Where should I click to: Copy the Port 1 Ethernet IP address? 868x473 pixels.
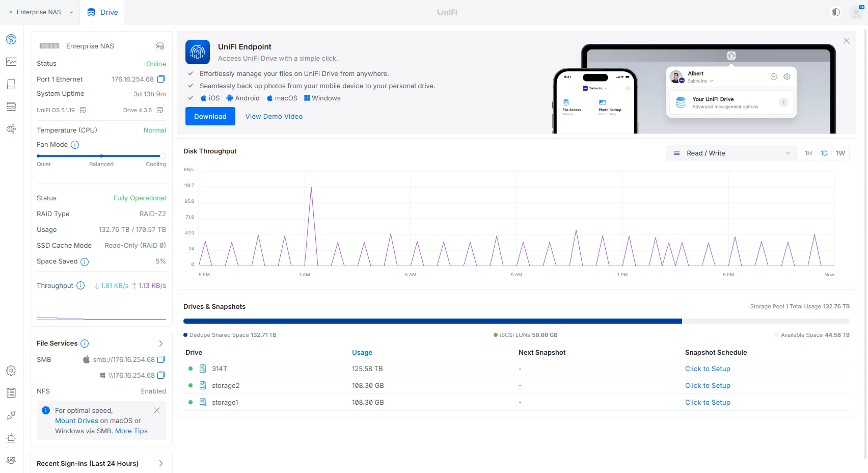coord(161,79)
